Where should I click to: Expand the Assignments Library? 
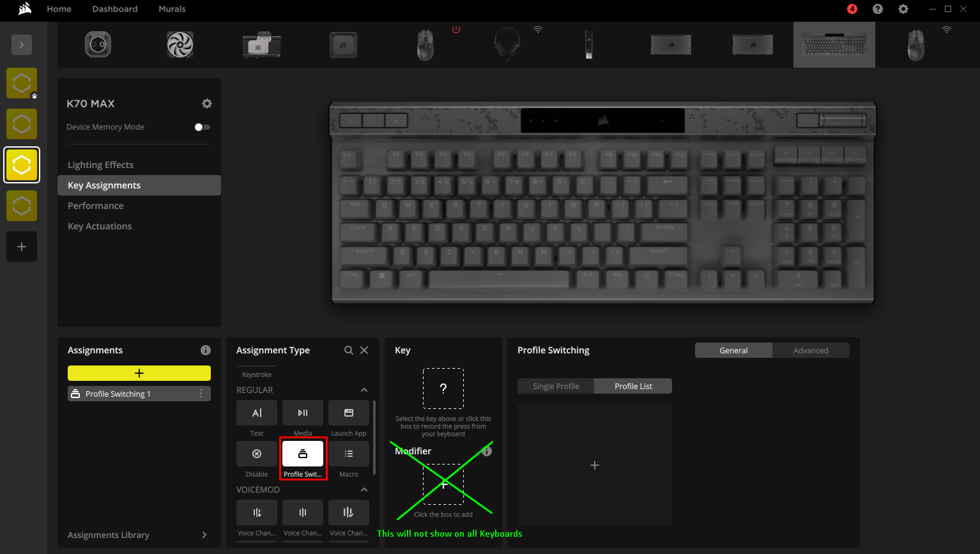click(204, 535)
